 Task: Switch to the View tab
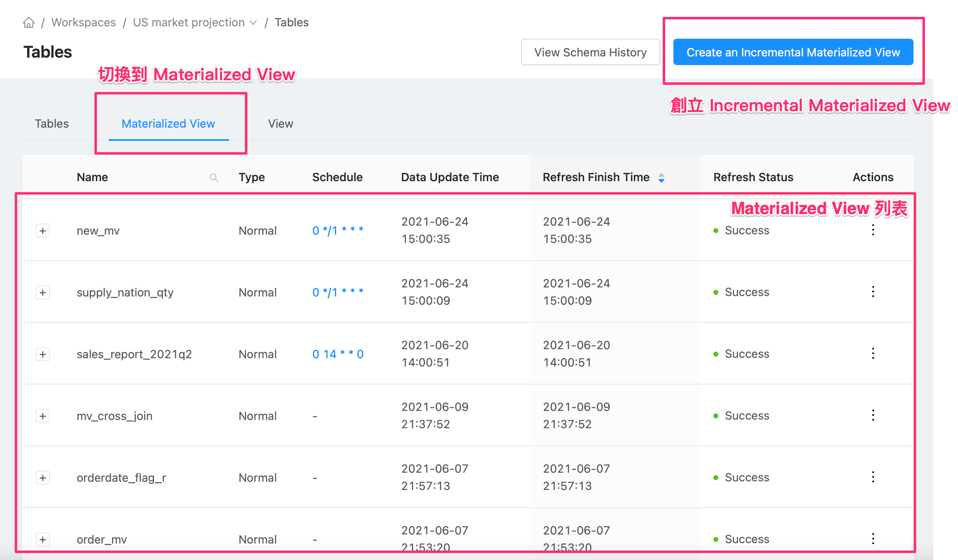click(280, 124)
